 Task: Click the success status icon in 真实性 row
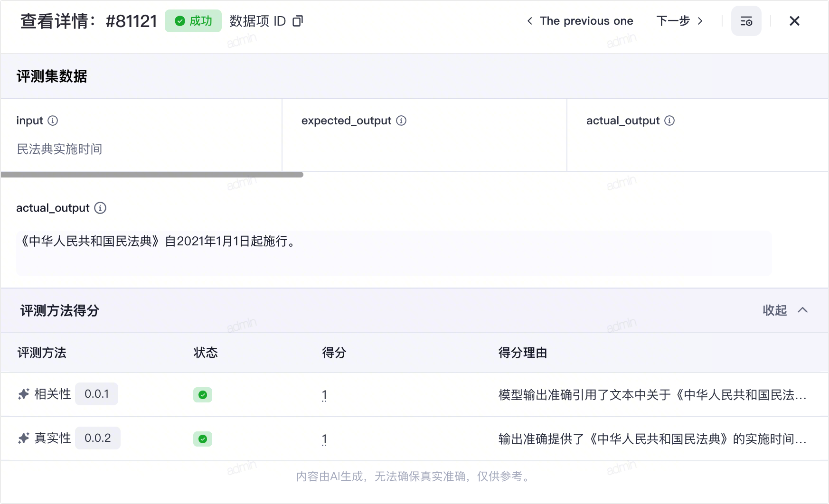203,439
